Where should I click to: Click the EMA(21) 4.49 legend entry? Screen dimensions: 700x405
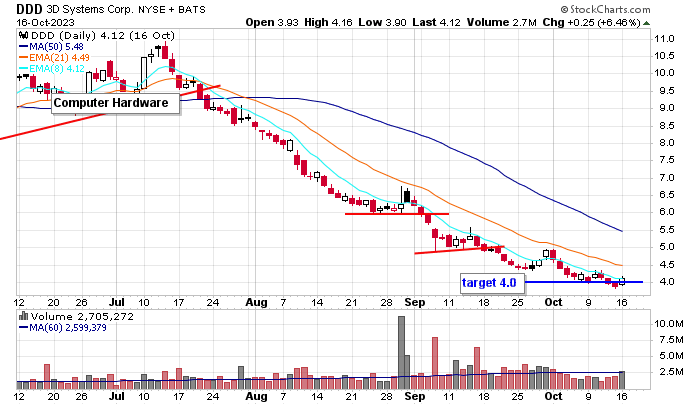54,58
